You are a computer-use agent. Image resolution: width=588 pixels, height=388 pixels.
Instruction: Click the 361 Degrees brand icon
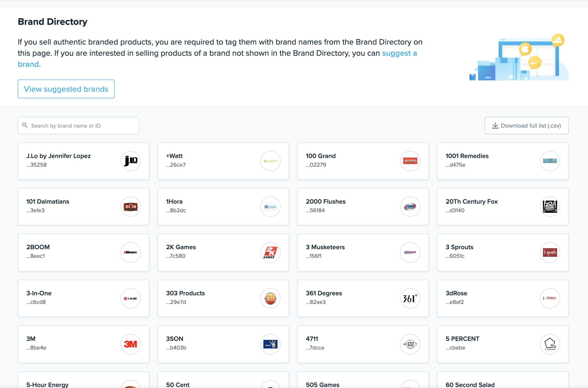(410, 298)
